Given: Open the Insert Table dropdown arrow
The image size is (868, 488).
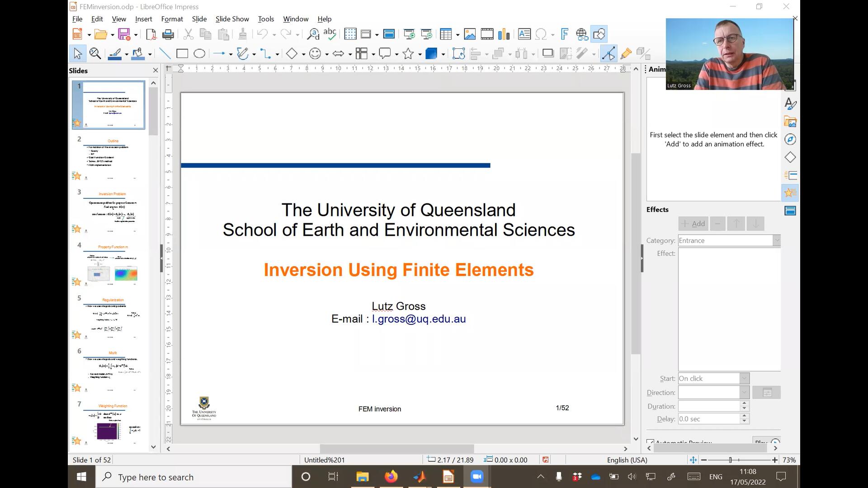Looking at the screenshot, I should 458,35.
